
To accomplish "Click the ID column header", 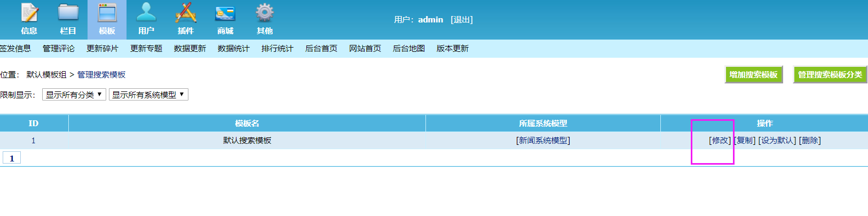I will point(34,124).
